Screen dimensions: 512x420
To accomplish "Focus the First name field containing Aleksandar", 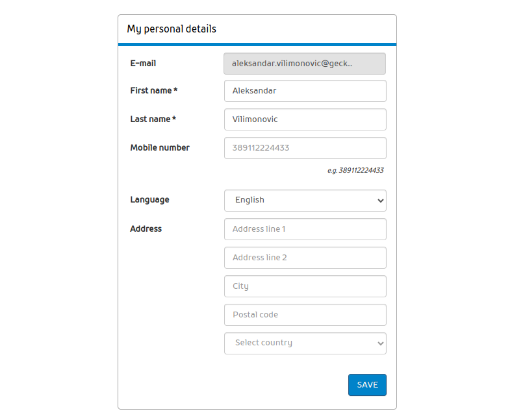I will 305,91.
